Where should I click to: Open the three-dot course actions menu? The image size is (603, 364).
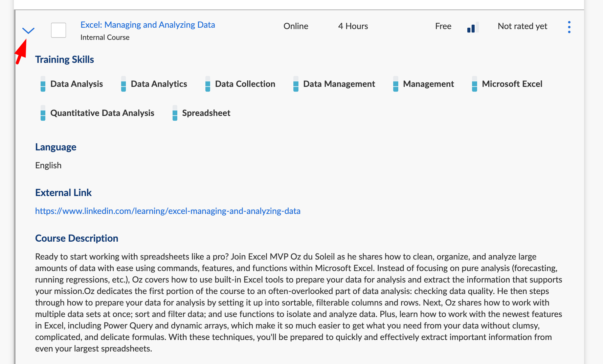coord(569,27)
